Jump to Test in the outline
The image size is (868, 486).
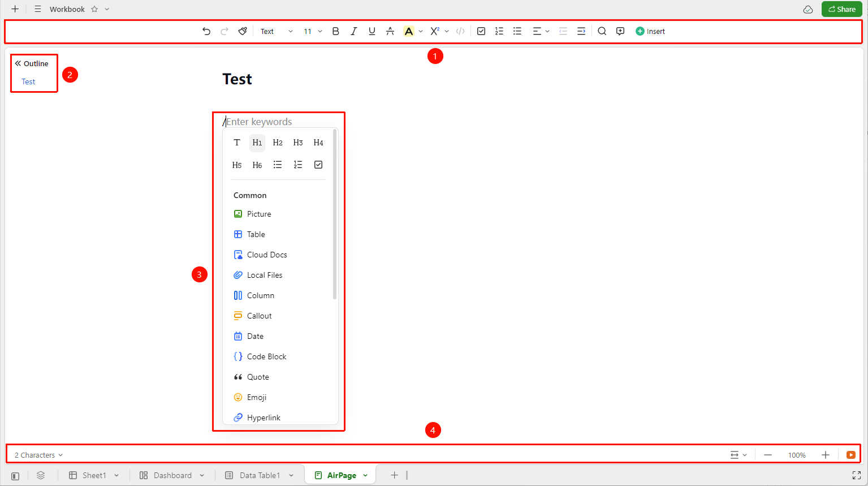point(28,81)
